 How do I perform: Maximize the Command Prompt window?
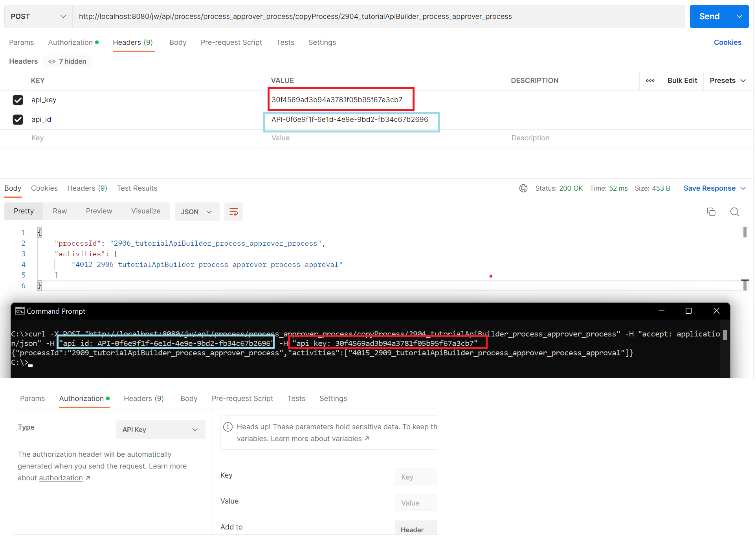pos(688,311)
